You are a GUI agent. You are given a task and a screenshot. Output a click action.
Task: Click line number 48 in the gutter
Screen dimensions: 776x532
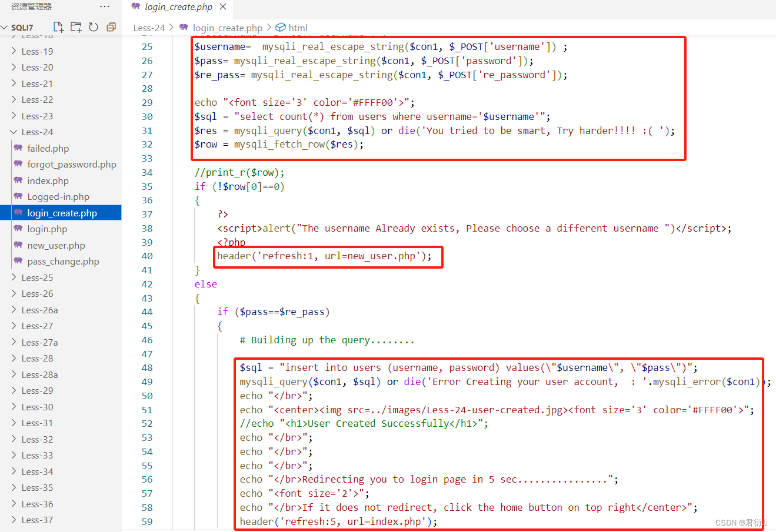pos(147,368)
